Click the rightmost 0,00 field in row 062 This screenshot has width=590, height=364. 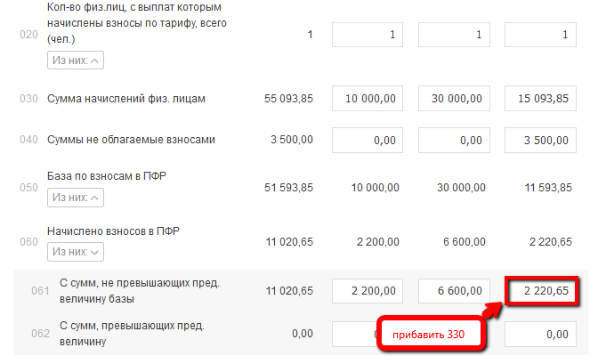[540, 334]
